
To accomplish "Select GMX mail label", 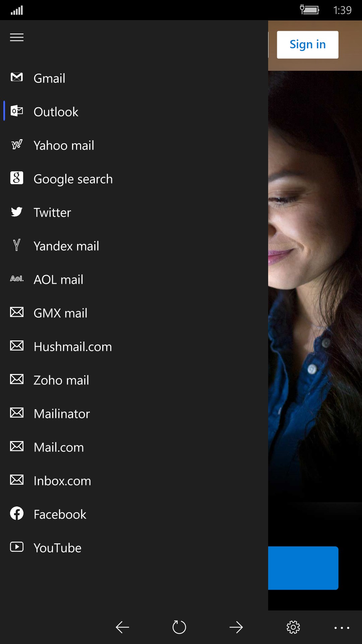I will tap(61, 313).
